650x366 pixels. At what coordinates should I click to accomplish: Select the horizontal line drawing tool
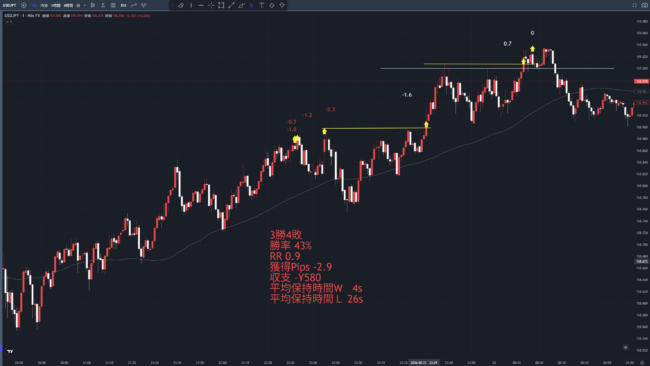201,5
